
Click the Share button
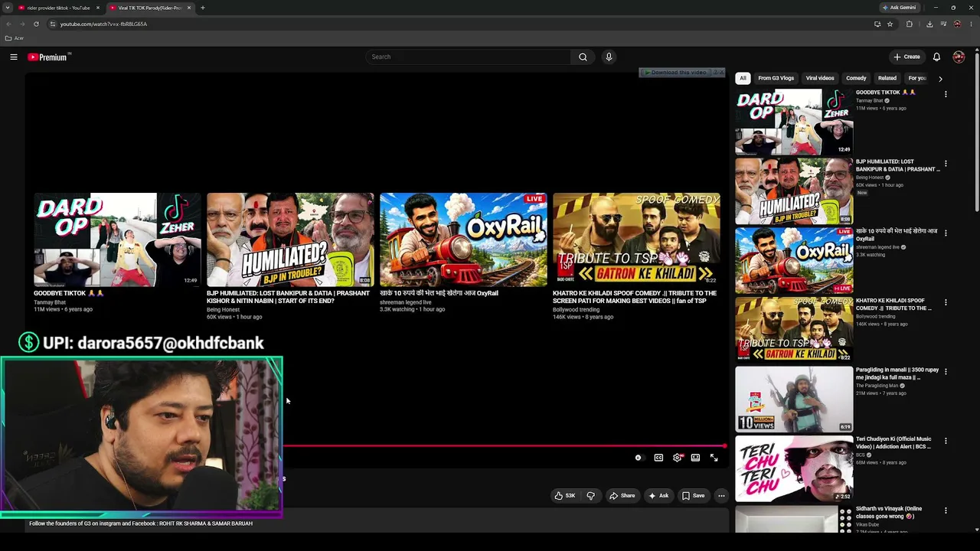(622, 496)
